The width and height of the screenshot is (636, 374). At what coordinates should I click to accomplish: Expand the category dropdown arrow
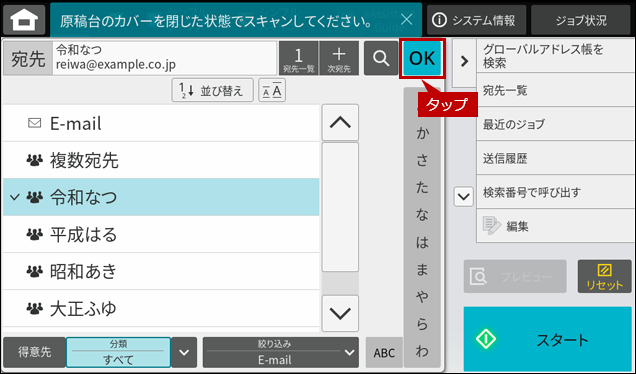[x=184, y=352]
